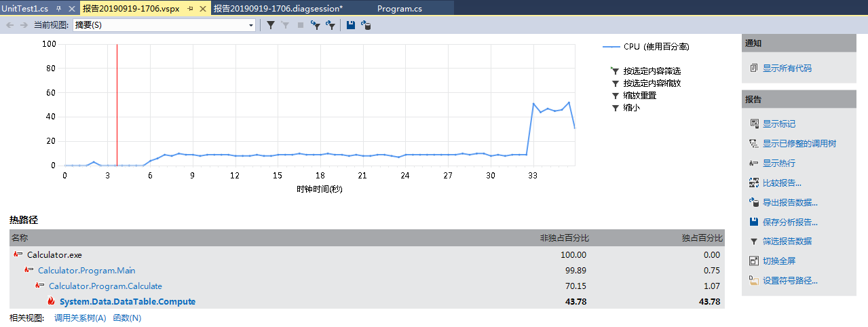
Task: Switch to the Program.cs tab
Action: click(x=399, y=9)
